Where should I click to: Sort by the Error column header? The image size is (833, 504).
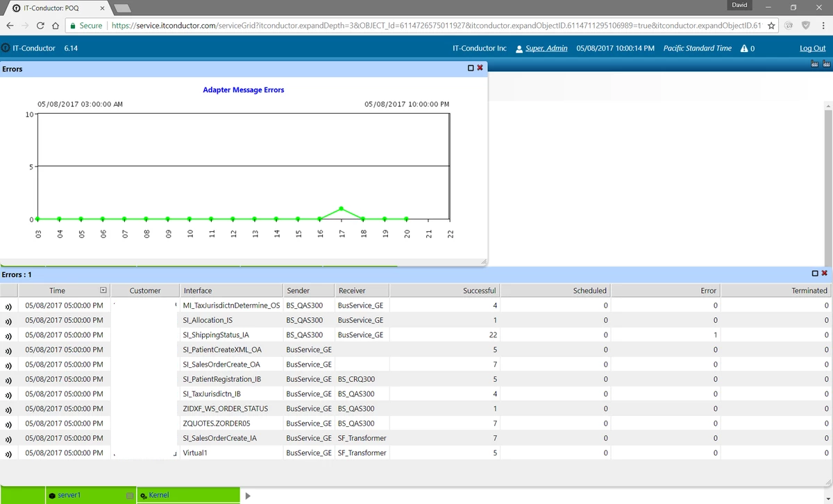(x=708, y=290)
